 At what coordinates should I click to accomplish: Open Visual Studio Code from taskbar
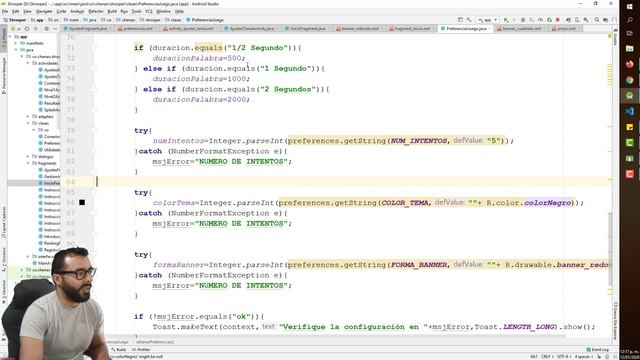pos(629,111)
